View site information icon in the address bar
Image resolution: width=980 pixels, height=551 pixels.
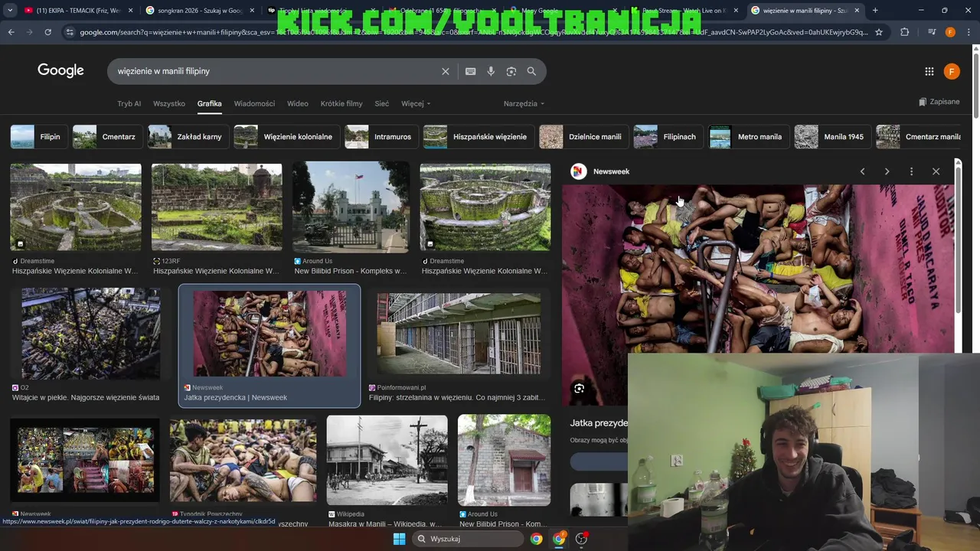70,32
